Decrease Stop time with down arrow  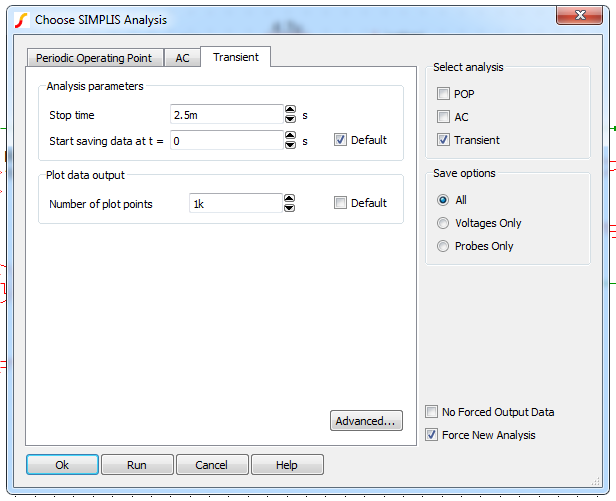(290, 120)
